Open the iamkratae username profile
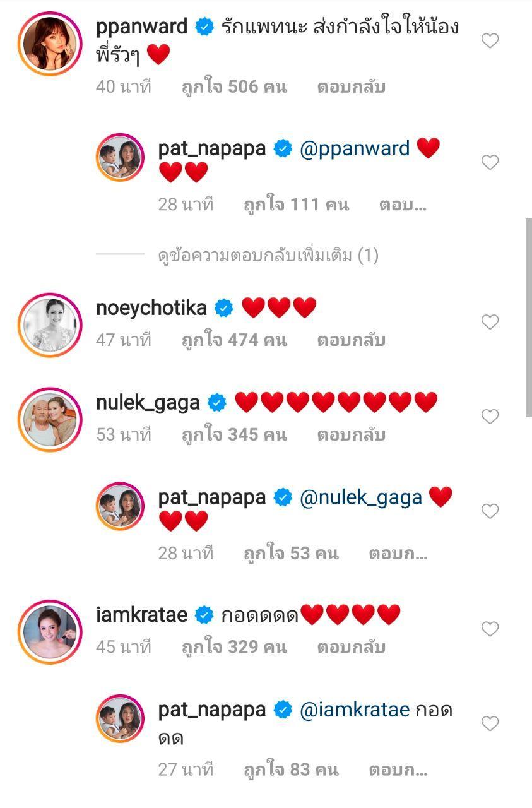Viewport: 532px width, 808px height. tap(141, 614)
